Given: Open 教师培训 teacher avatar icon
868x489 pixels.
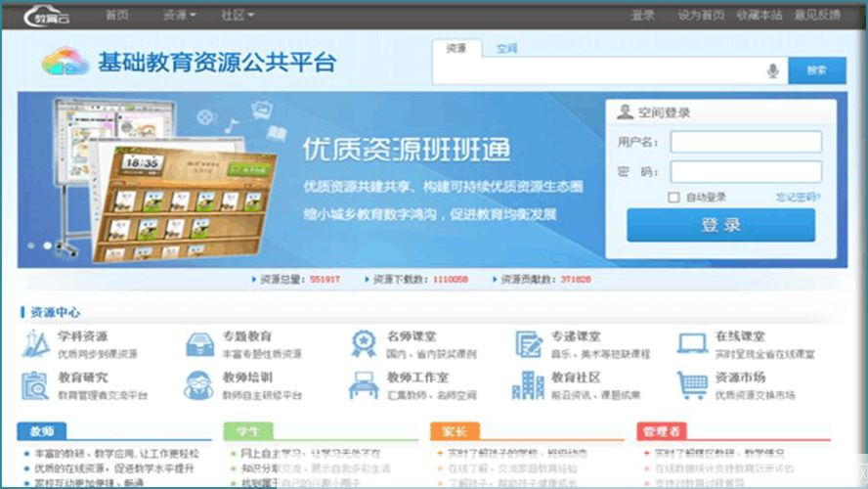Looking at the screenshot, I should tap(198, 385).
